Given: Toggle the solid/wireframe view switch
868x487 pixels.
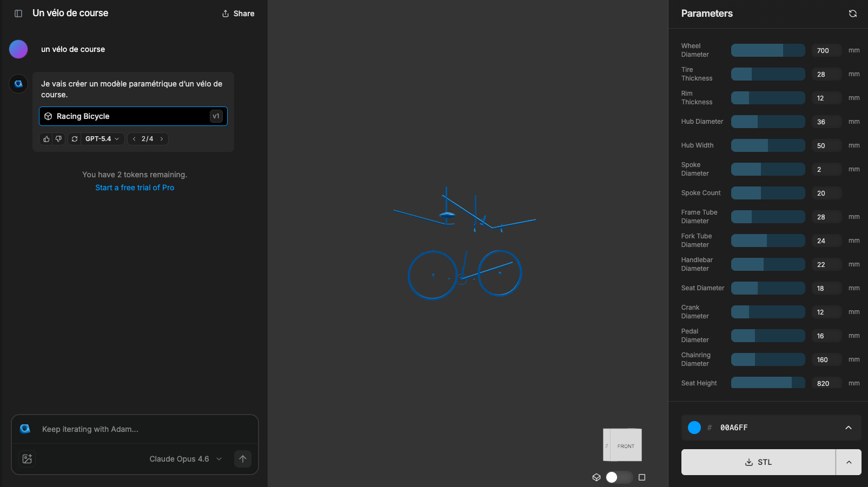Looking at the screenshot, I should click(x=619, y=477).
